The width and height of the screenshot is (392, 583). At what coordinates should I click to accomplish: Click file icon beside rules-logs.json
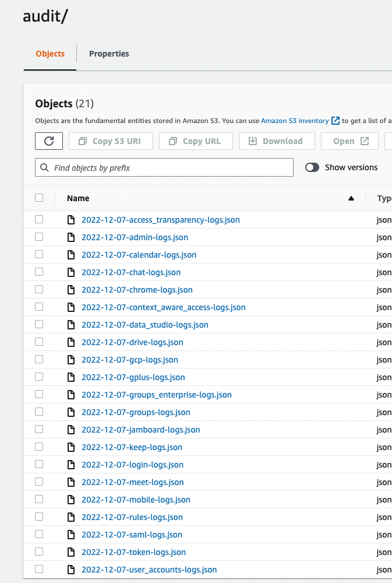[71, 517]
